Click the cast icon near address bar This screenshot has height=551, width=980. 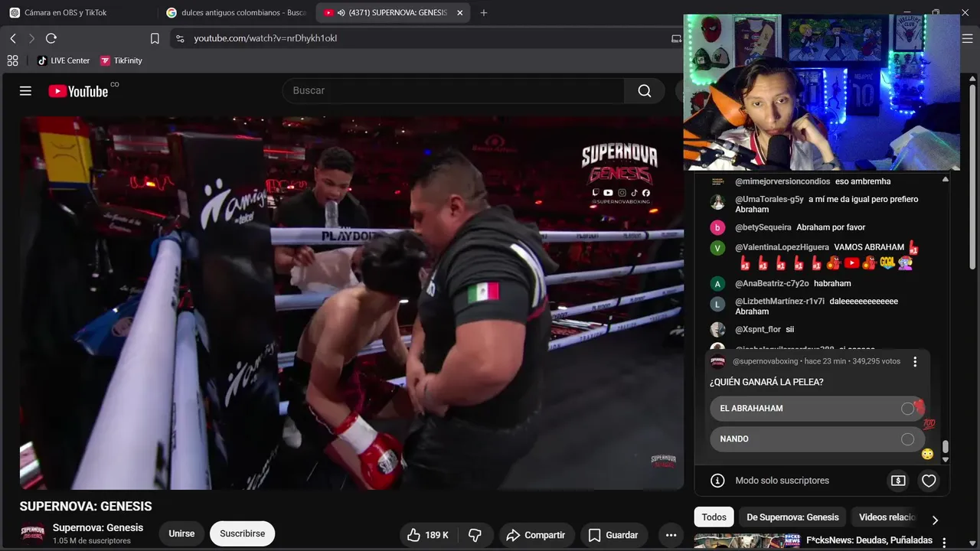[676, 38]
